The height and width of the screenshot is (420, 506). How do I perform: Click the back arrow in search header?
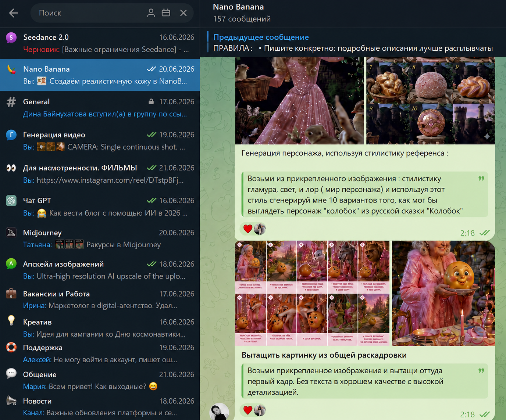coord(14,13)
